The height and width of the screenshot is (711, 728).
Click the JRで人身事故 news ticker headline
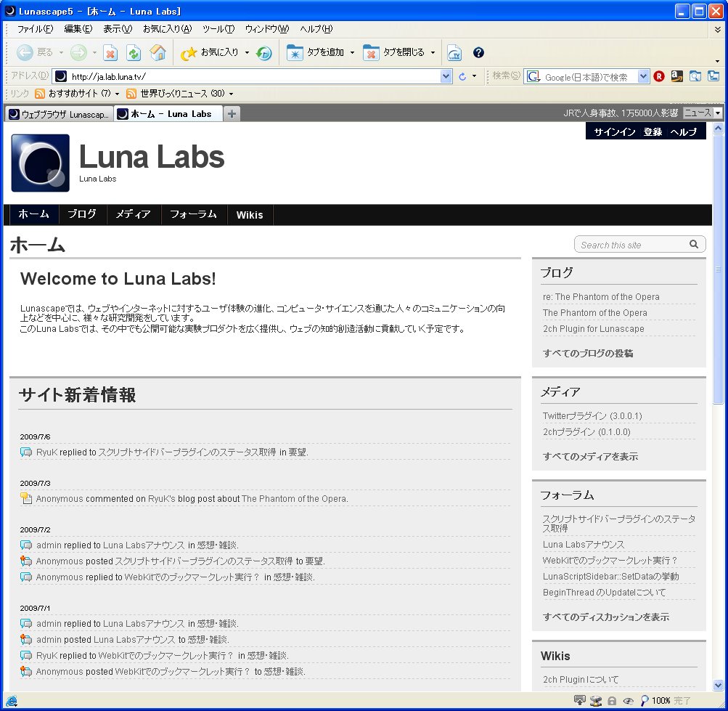click(621, 113)
